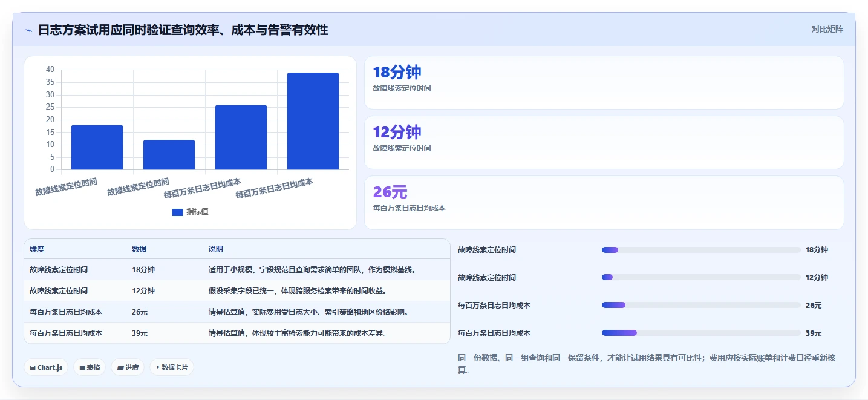Screen dimensions: 868x400
Task: Open the 12分钟 data card
Action: [x=604, y=142]
